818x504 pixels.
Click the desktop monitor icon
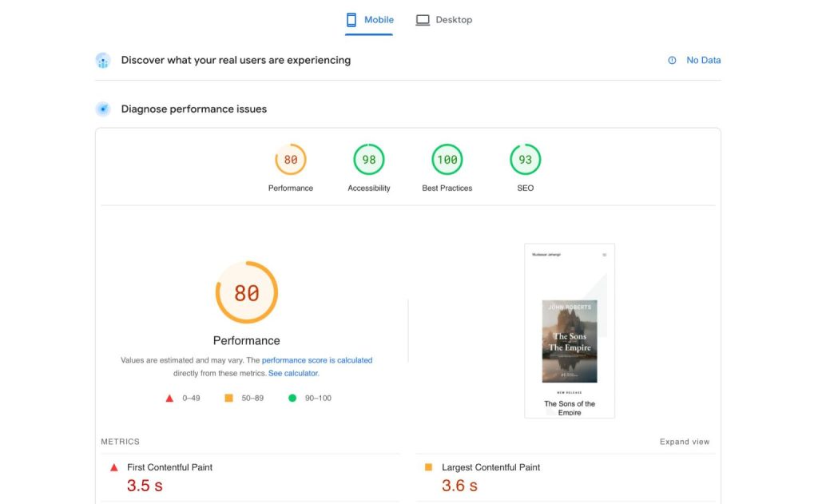[x=423, y=20]
